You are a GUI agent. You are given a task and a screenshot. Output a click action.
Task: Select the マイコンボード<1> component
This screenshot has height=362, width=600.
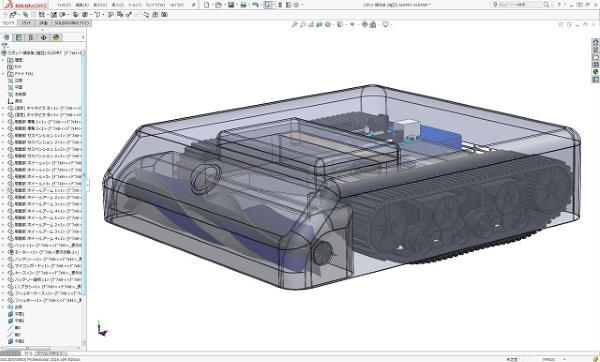coord(44,266)
